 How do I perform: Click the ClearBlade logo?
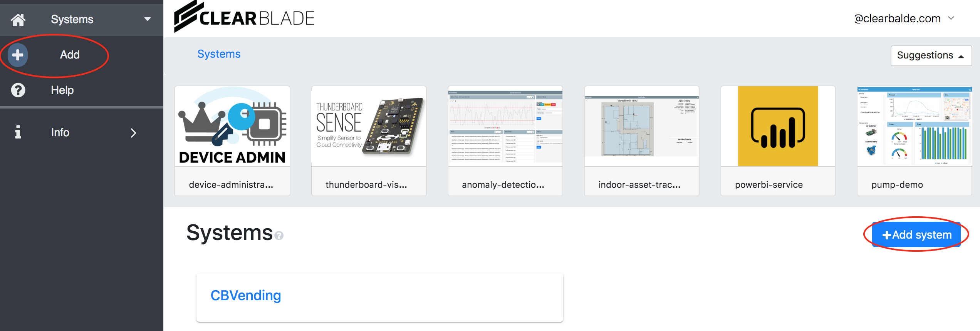point(244,18)
